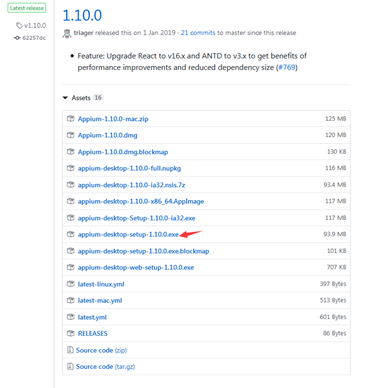Select the 86 Bytes size text

335,333
